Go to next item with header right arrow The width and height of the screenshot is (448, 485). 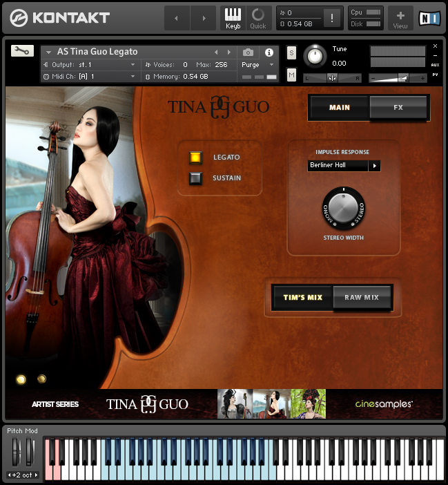(204, 18)
